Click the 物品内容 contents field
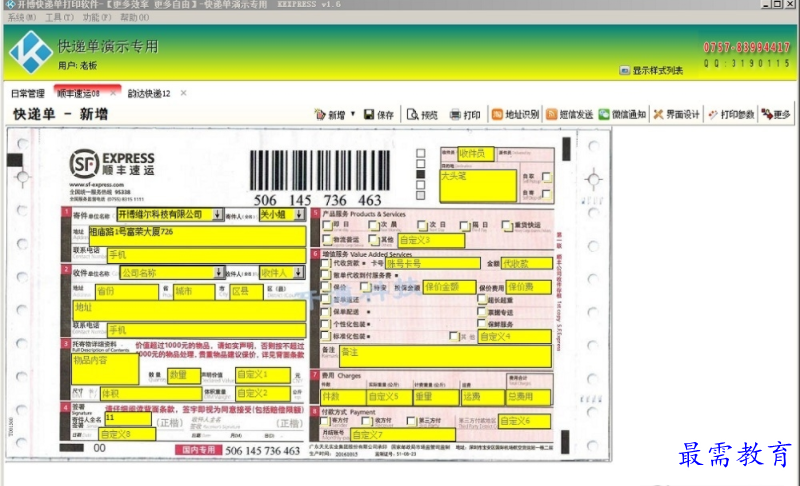The height and width of the screenshot is (486, 800). (x=105, y=369)
